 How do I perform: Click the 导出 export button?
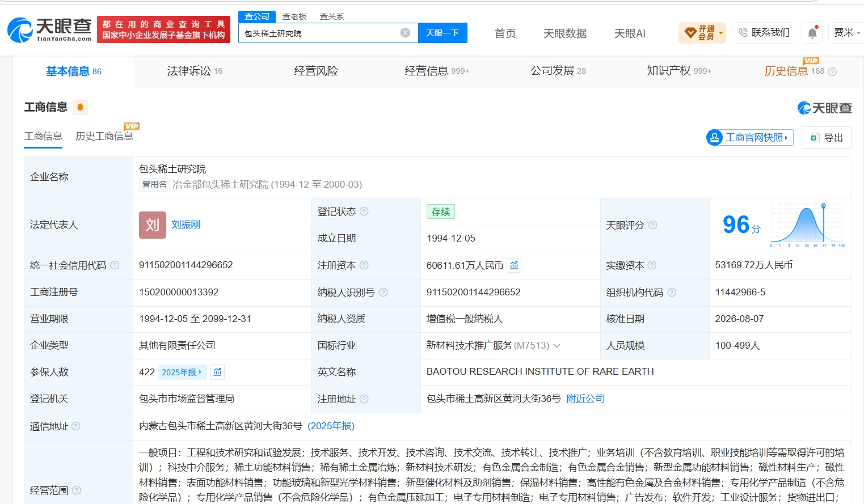tap(827, 138)
